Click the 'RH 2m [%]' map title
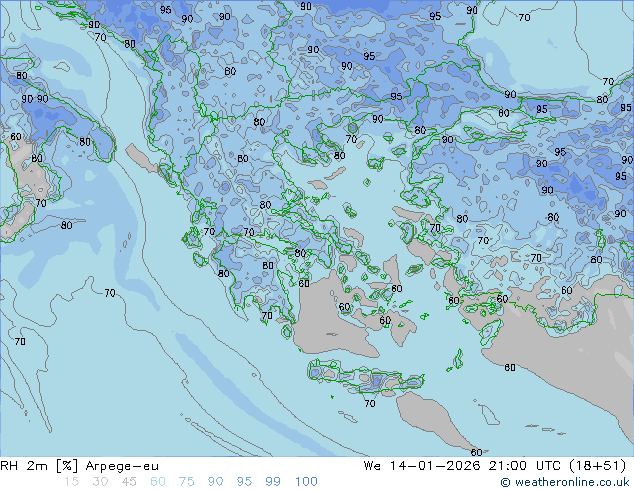Viewport: 634px width, 490px height. coord(39,466)
